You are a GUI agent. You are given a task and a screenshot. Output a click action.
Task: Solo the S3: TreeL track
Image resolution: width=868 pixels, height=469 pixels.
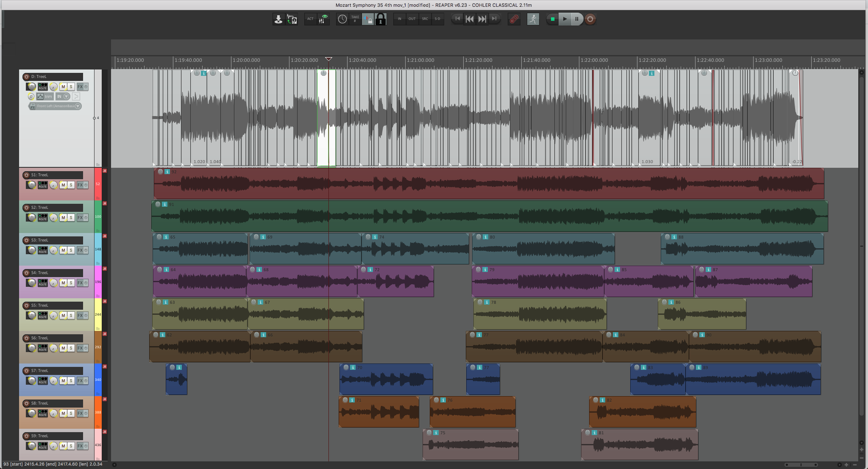tap(71, 250)
